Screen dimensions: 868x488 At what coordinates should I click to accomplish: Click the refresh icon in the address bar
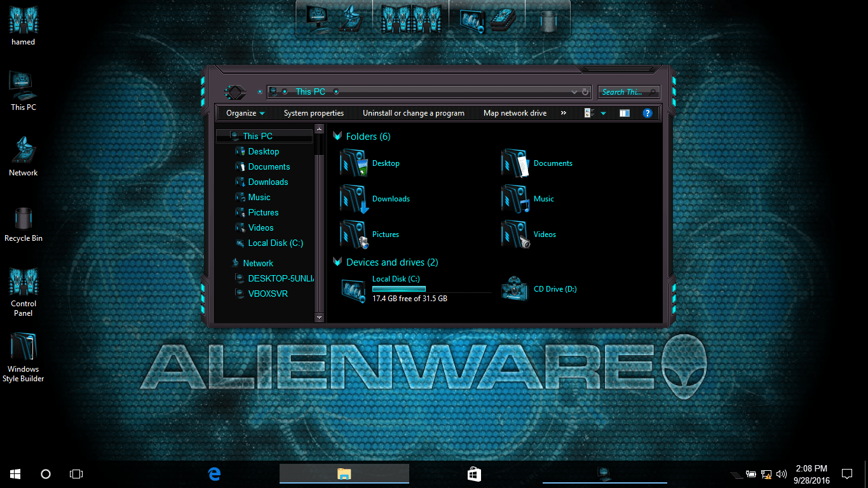585,91
